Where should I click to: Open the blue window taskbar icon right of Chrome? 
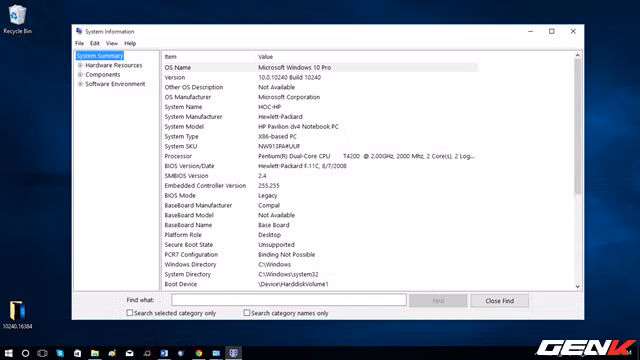[x=216, y=353]
